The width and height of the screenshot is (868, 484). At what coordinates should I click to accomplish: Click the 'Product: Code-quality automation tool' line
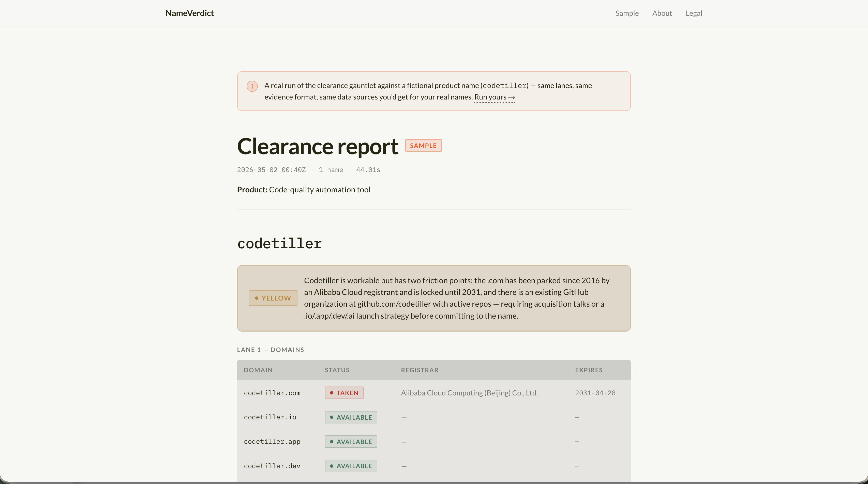pos(304,190)
